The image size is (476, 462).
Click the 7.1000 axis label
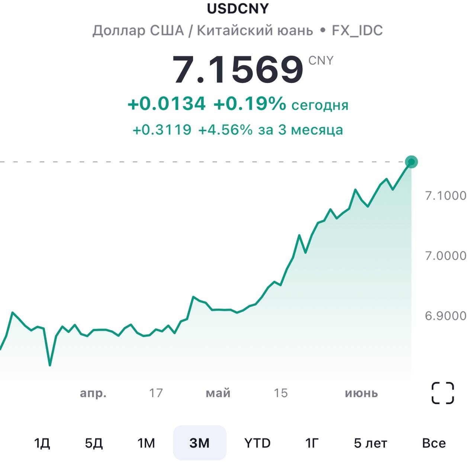(x=446, y=196)
